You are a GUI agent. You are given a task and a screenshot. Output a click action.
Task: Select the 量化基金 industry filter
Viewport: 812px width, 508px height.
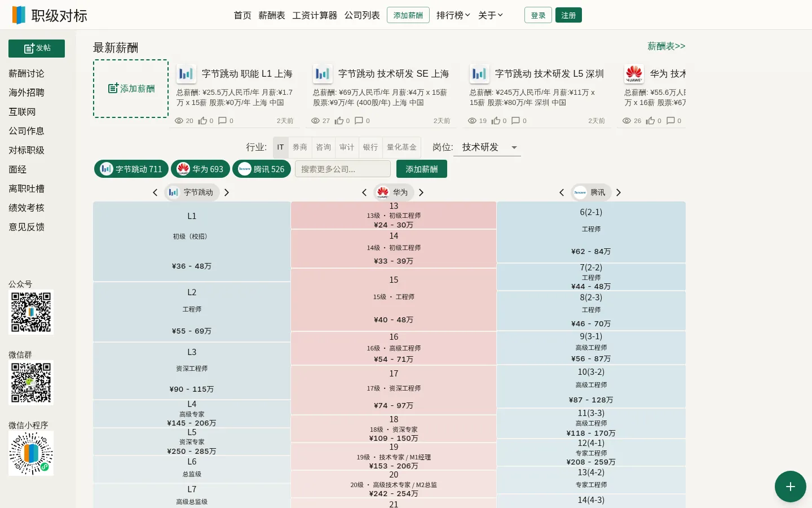click(401, 147)
